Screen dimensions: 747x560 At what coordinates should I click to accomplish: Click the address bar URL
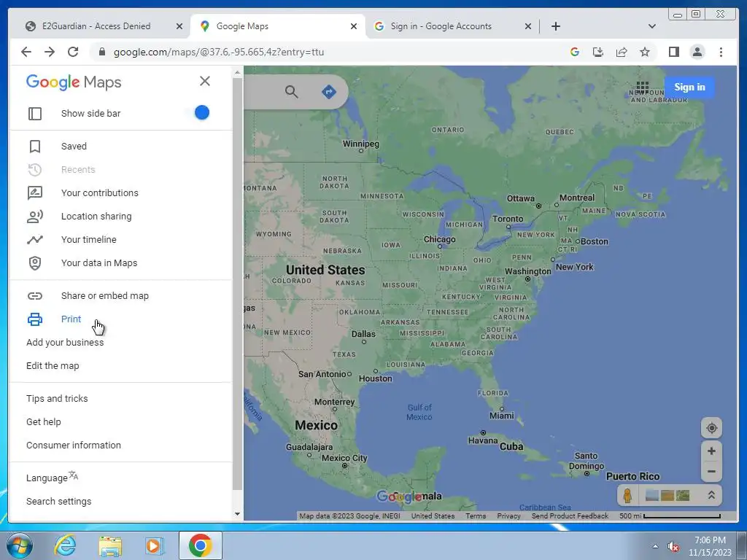pyautogui.click(x=219, y=52)
